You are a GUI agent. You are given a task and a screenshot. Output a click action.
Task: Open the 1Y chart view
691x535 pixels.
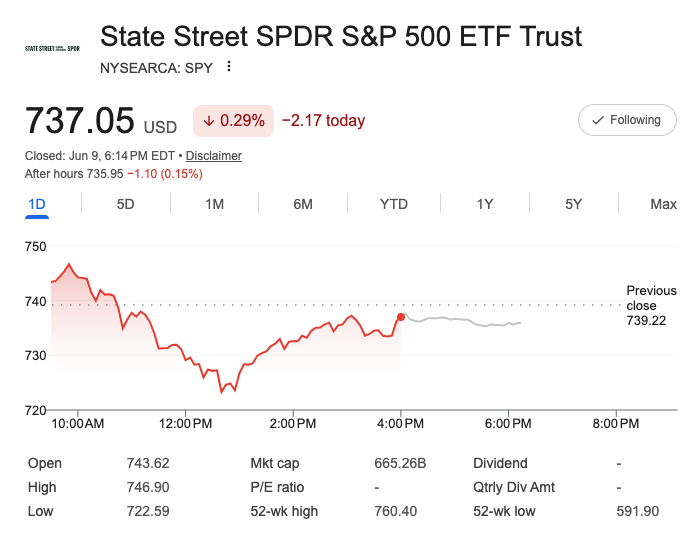click(485, 204)
